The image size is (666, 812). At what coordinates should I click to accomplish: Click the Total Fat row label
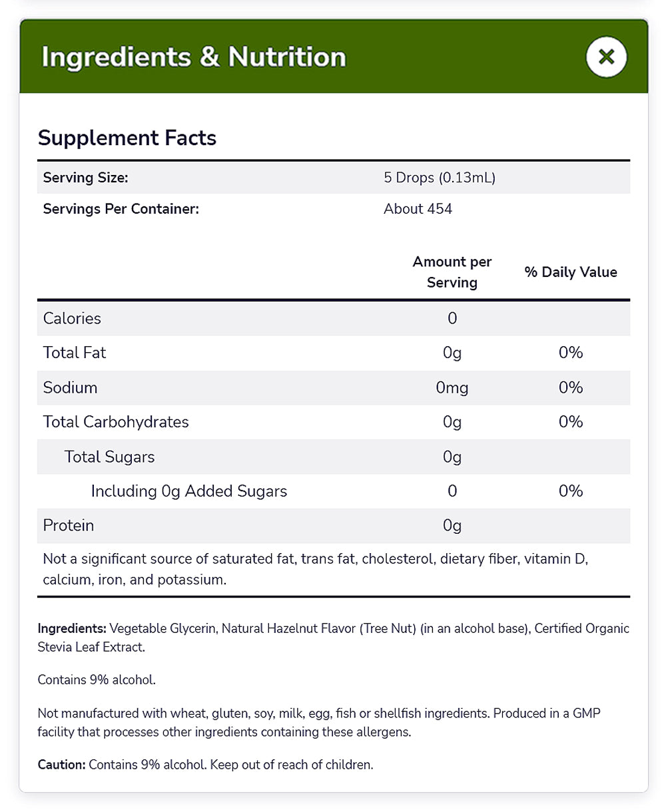click(x=75, y=353)
